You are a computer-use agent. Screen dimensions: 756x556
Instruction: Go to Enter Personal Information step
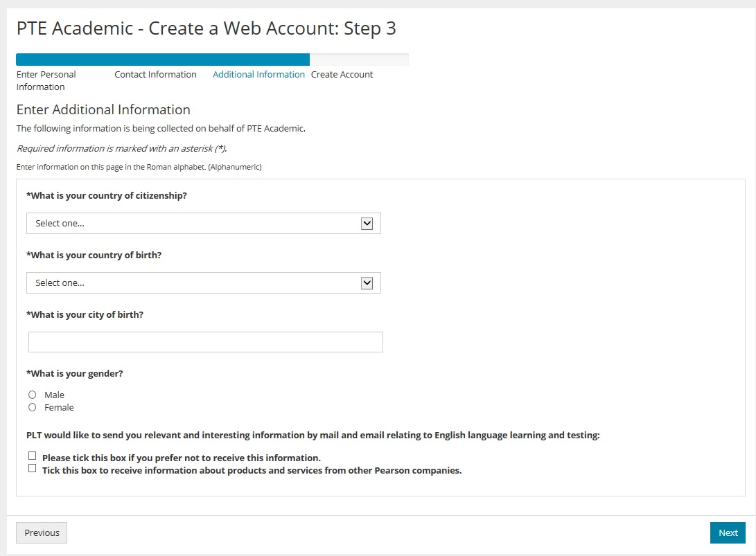[x=46, y=80]
